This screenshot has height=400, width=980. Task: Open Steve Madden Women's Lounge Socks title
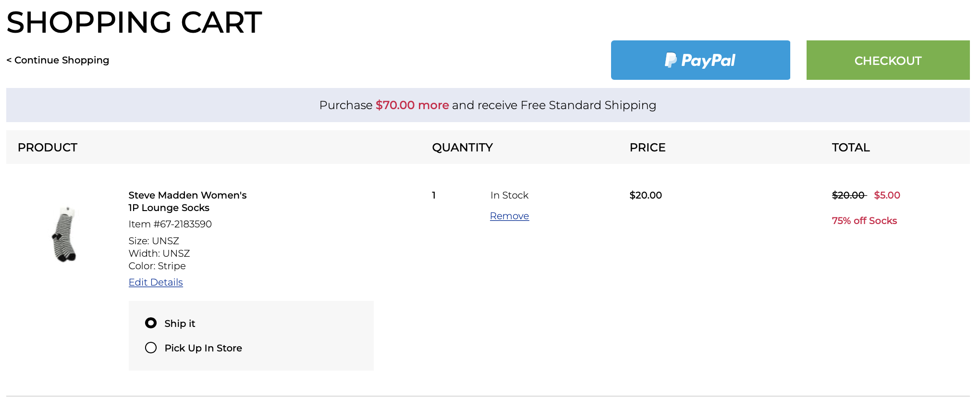[x=187, y=201]
